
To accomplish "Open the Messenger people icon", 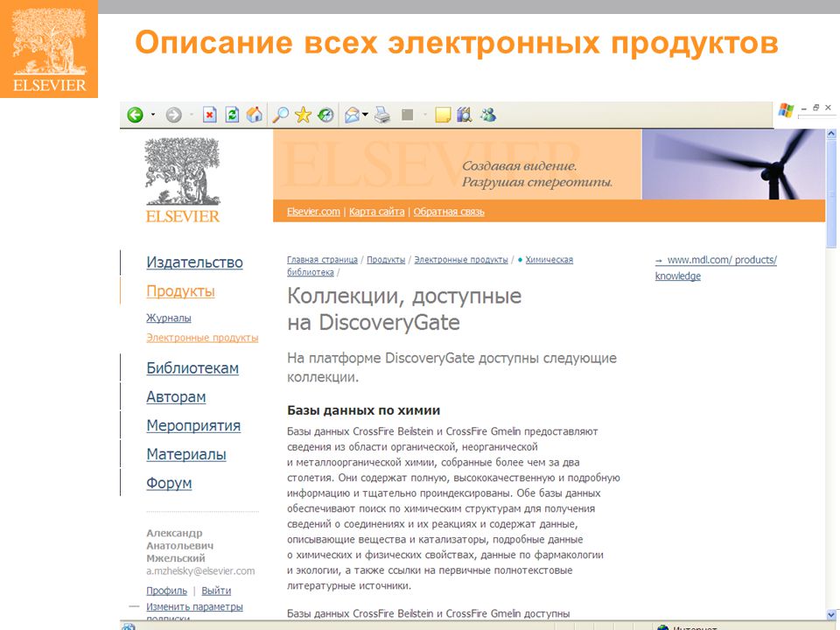I will (487, 115).
